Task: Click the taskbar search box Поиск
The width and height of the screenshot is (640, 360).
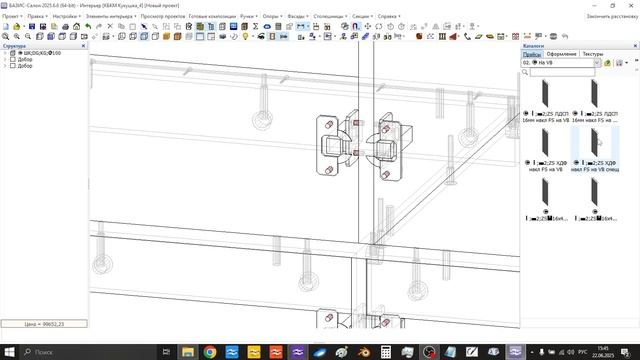Action: click(x=88, y=352)
